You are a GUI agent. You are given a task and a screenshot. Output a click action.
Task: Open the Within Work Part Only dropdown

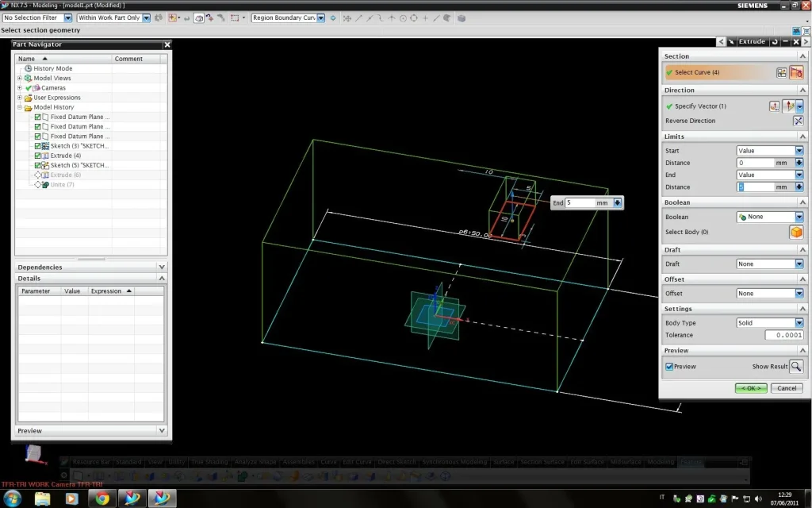(146, 17)
